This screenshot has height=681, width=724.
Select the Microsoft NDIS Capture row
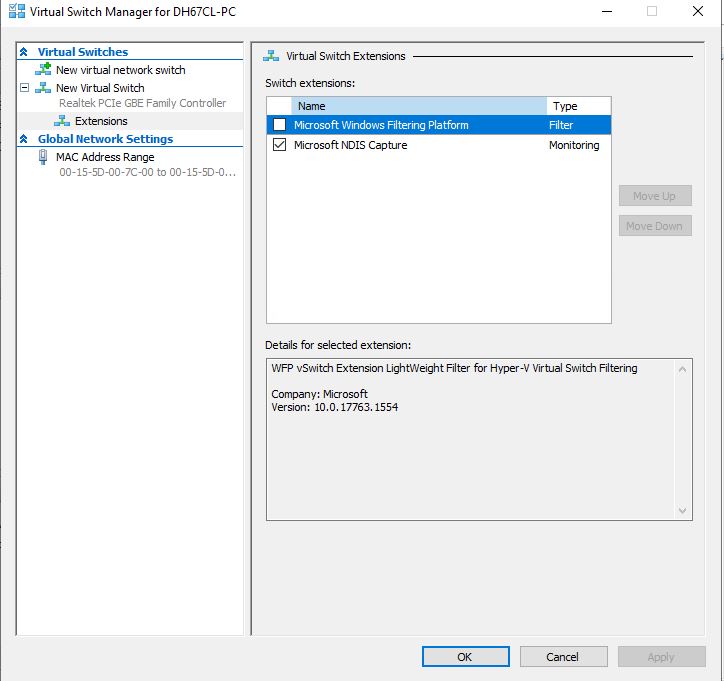[x=350, y=145]
